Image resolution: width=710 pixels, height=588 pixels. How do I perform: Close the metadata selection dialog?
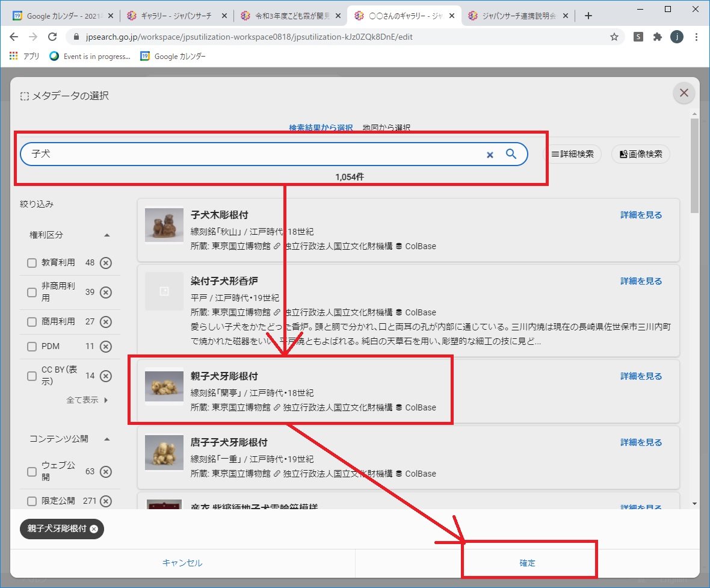pos(684,93)
